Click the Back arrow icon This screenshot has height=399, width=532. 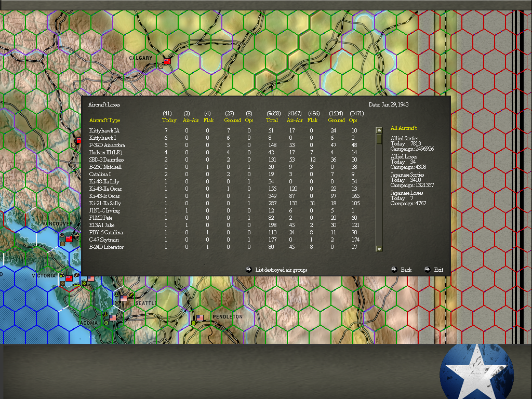394,270
